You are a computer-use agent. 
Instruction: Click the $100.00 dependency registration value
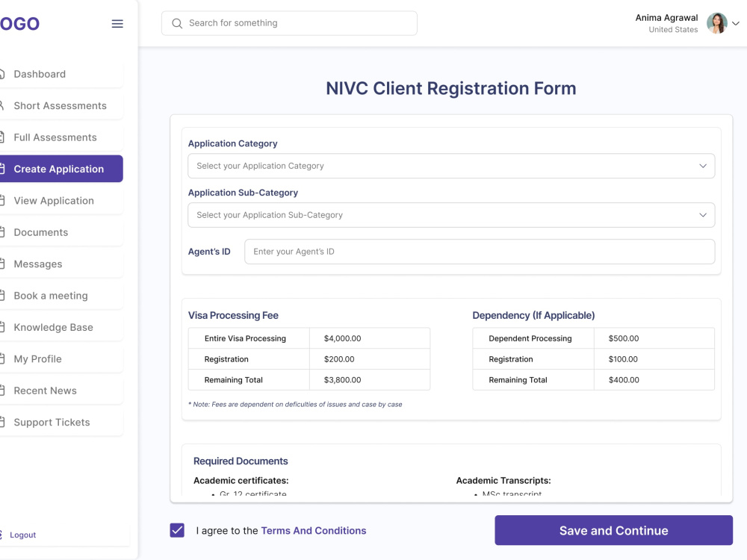(x=623, y=360)
